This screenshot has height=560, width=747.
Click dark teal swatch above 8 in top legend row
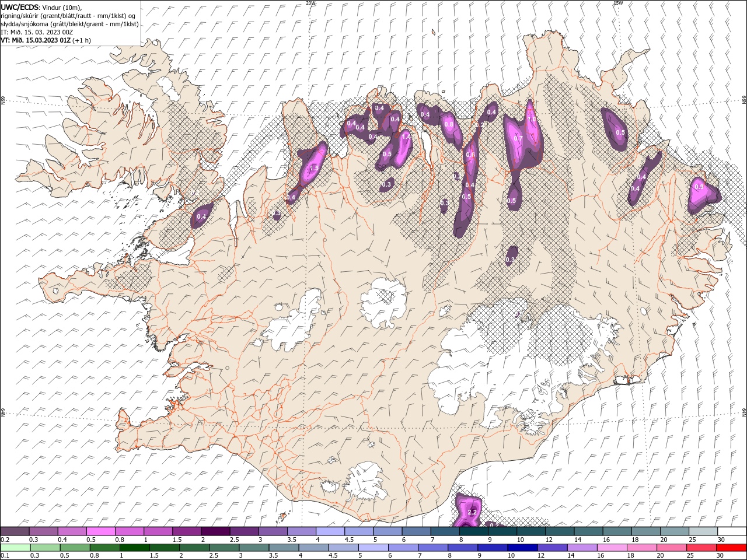[x=473, y=531]
